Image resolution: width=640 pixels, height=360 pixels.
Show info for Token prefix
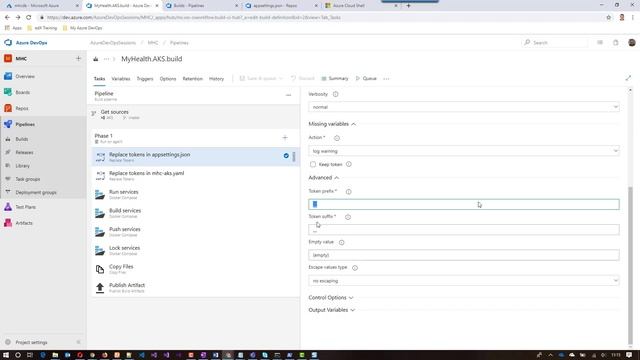[349, 191]
